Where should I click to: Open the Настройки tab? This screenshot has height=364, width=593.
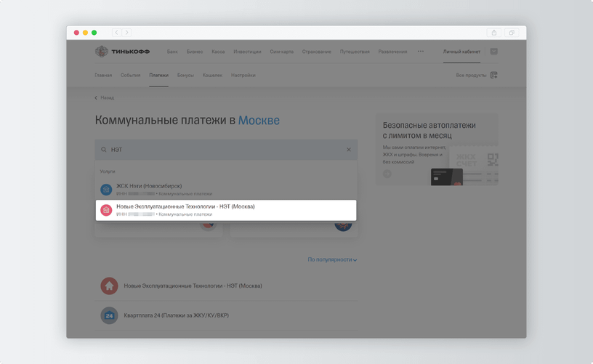pos(243,76)
